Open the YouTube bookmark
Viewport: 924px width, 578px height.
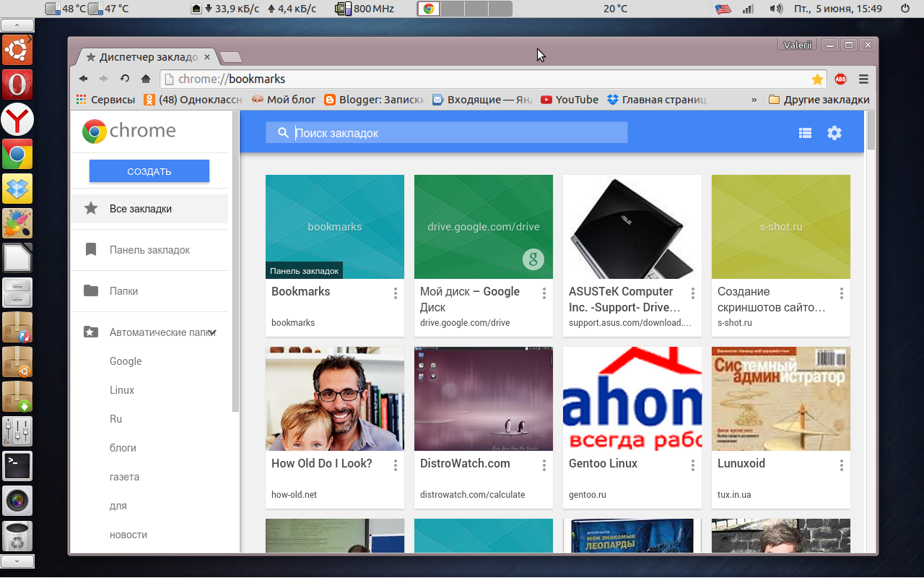point(570,100)
